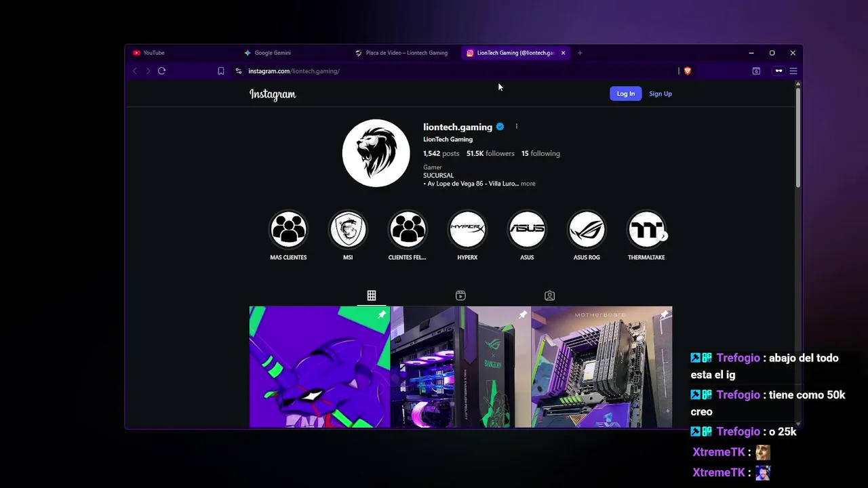Open the MAS CLIENTES story highlight
Screen dimensions: 868x488
(x=288, y=229)
